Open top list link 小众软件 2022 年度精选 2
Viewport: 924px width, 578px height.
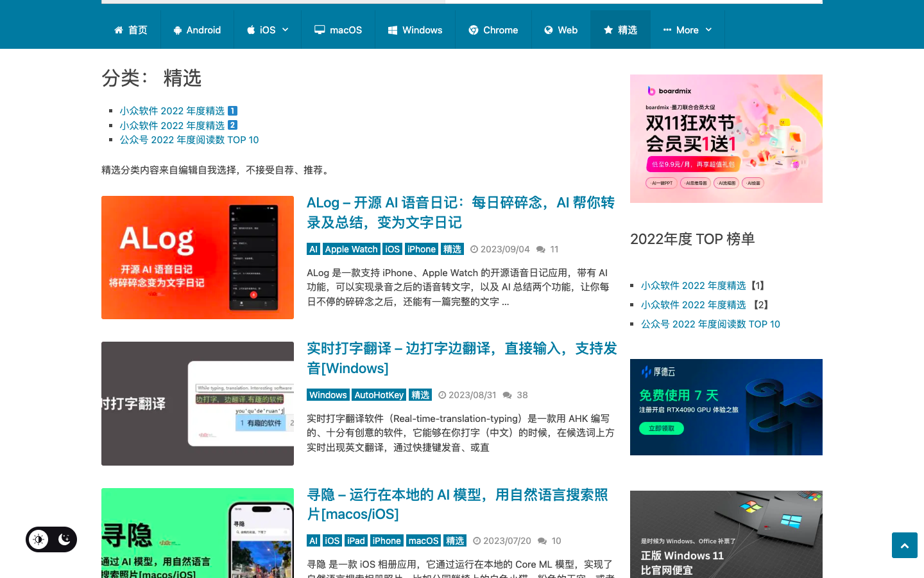pos(178,125)
